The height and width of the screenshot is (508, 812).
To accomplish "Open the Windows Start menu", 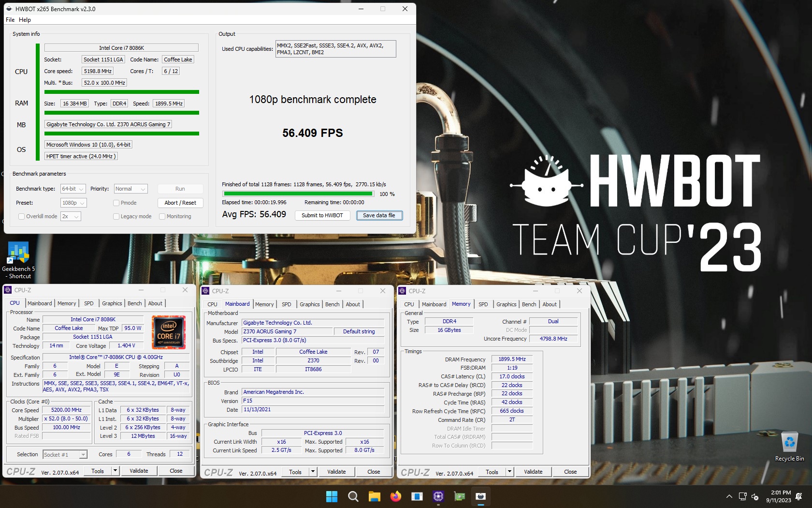I will (332, 496).
